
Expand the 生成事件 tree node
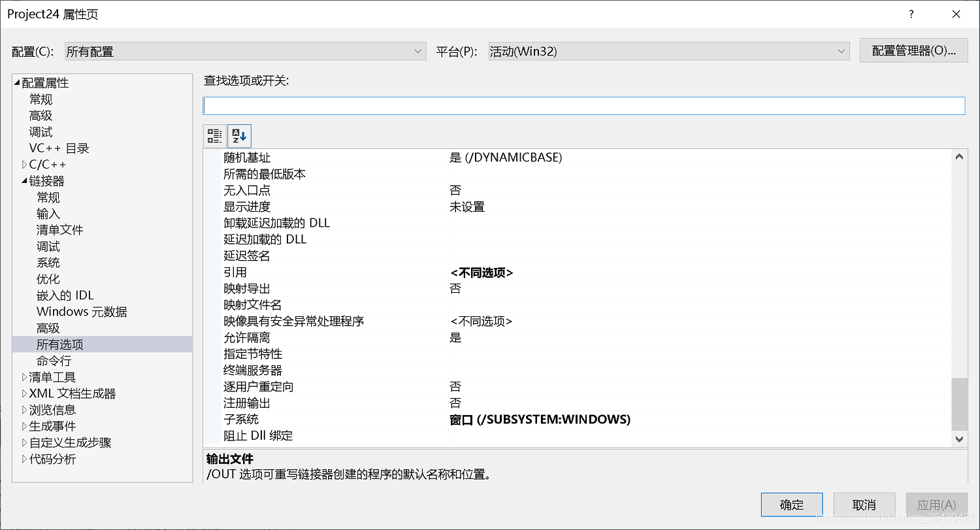tap(25, 426)
